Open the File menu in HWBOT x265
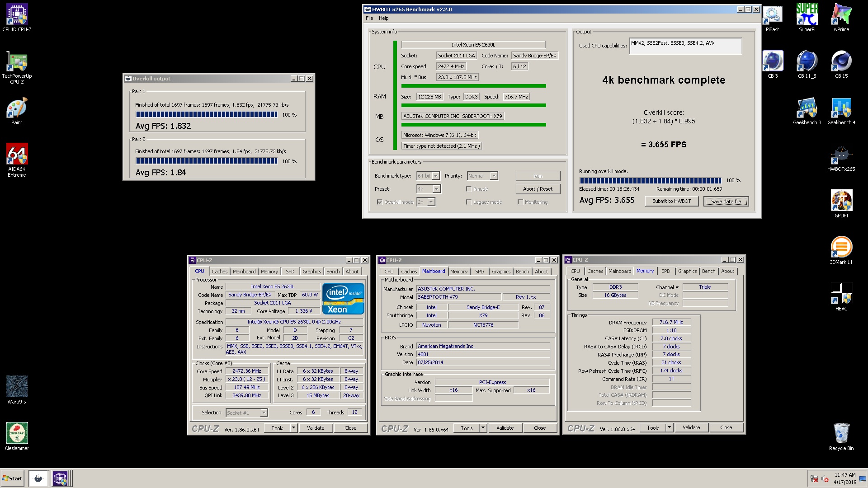The width and height of the screenshot is (868, 488). tap(369, 18)
